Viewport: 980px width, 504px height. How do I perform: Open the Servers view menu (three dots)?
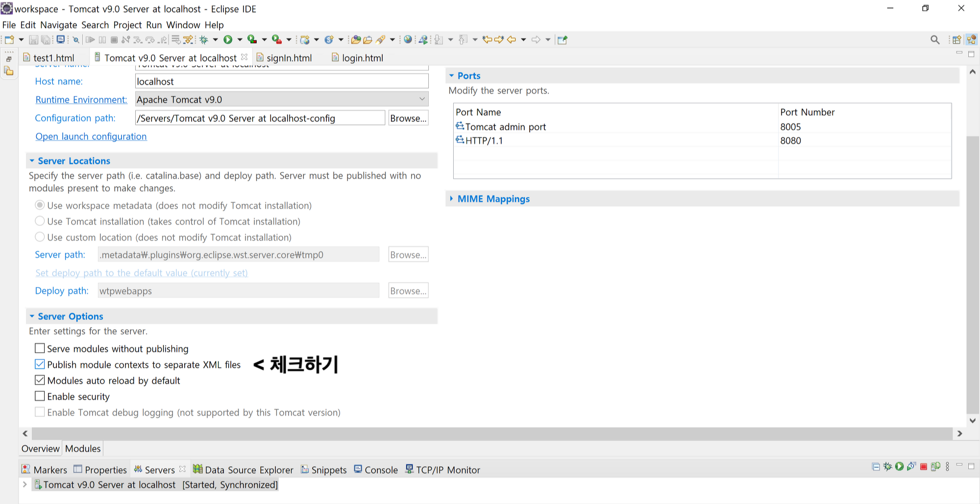coord(947,467)
